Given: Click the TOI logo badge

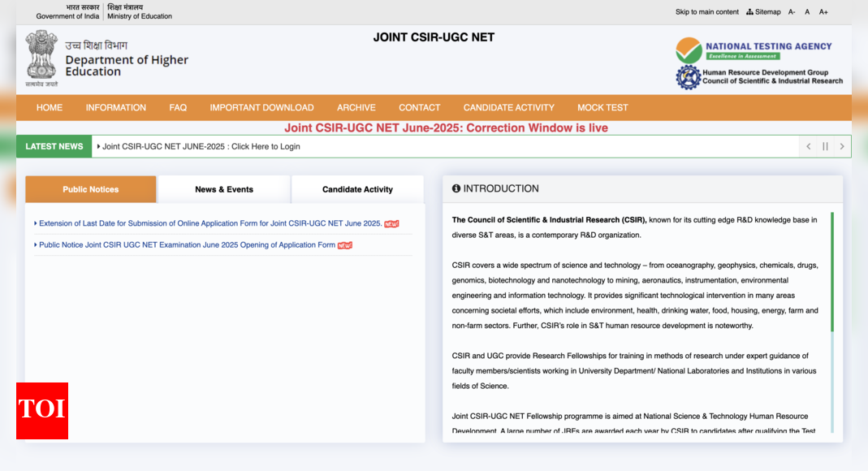Looking at the screenshot, I should (42, 410).
